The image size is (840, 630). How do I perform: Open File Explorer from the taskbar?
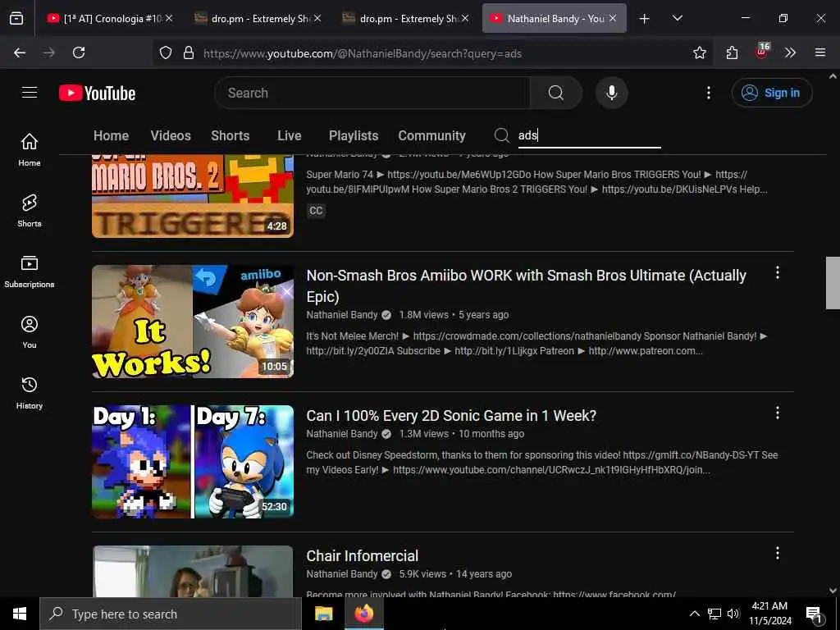click(x=323, y=614)
